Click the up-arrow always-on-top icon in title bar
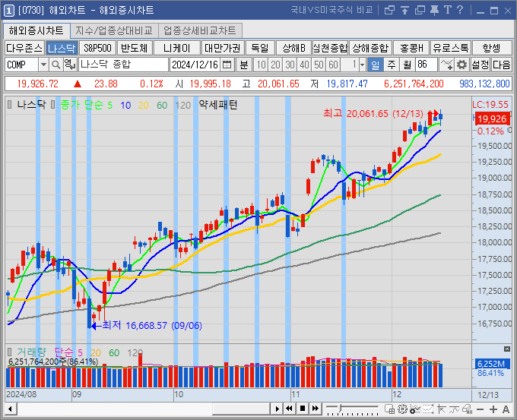517x420 pixels. (405, 10)
